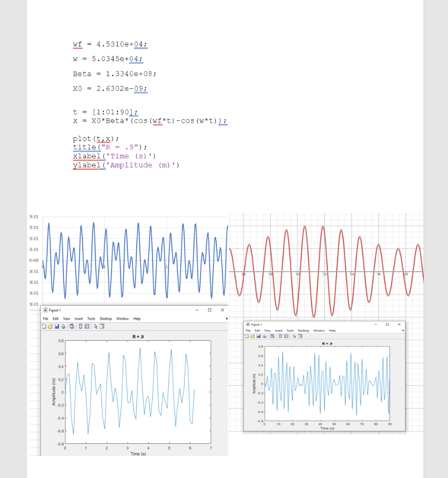The width and height of the screenshot is (448, 478).
Task: Expand the menu overflow chevron in Figure 1
Action: (226, 318)
